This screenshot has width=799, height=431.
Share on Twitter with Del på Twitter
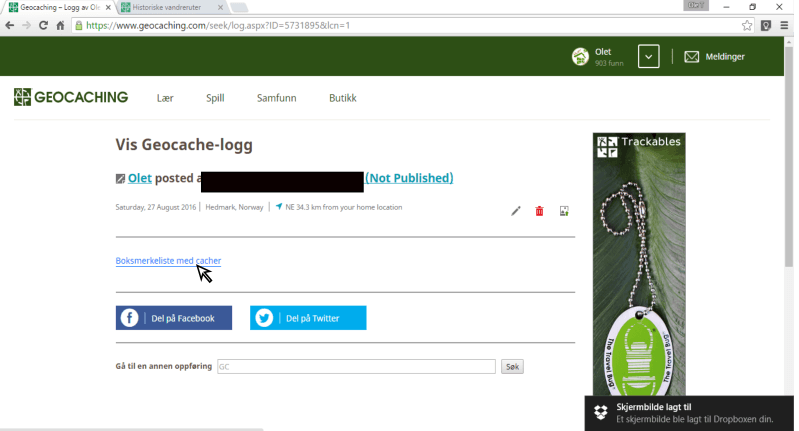(x=308, y=318)
